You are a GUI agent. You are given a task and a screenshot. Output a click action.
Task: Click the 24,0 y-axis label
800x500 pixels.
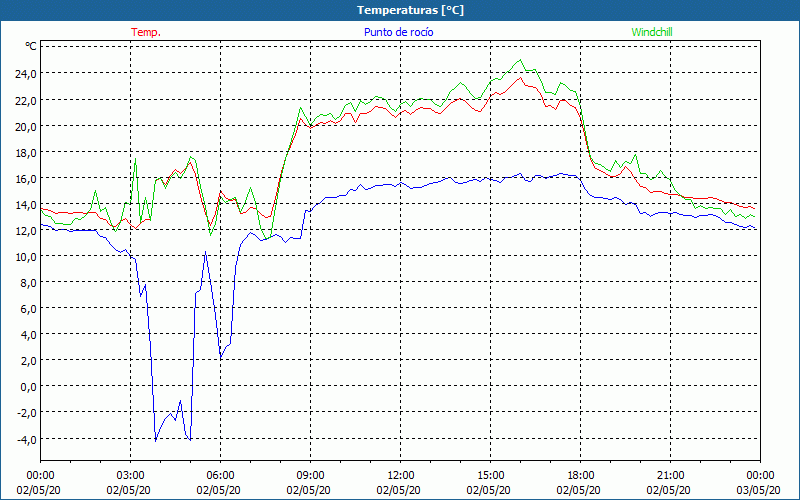(26, 74)
